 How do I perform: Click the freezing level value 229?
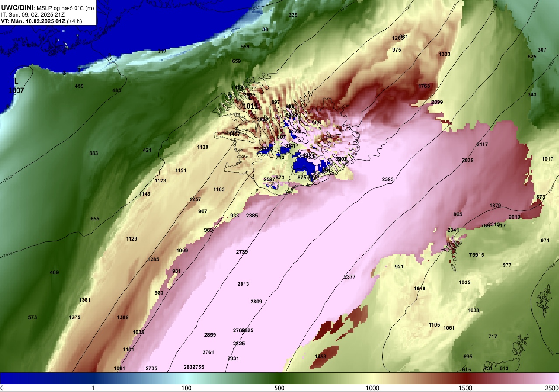(x=293, y=15)
